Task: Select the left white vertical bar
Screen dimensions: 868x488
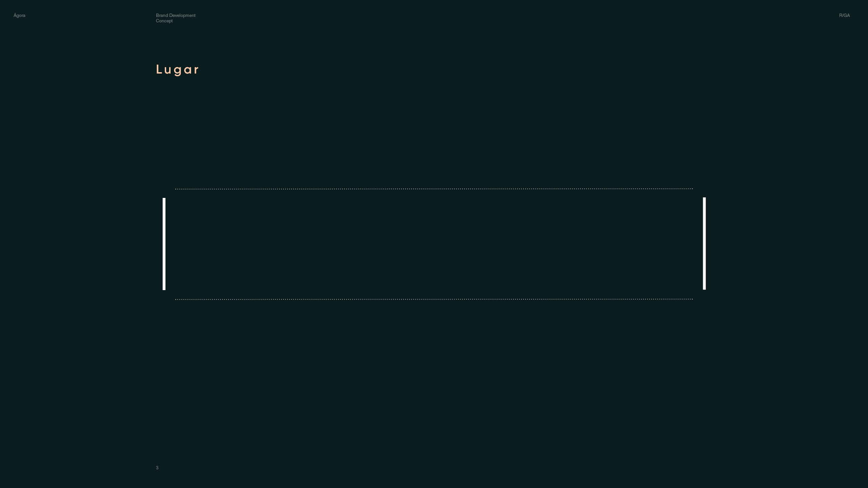Action: pos(164,244)
